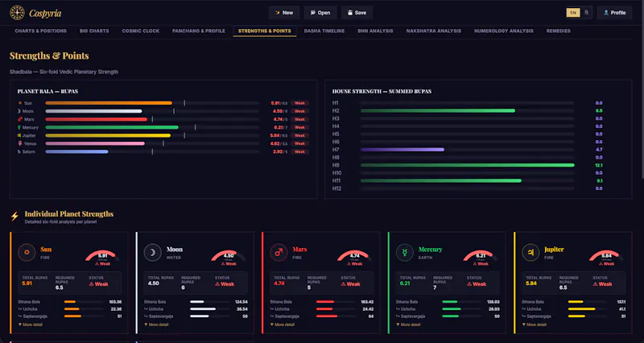Click the Mercury green strength bar in Planet Bala
The width and height of the screenshot is (644, 343).
pos(112,127)
